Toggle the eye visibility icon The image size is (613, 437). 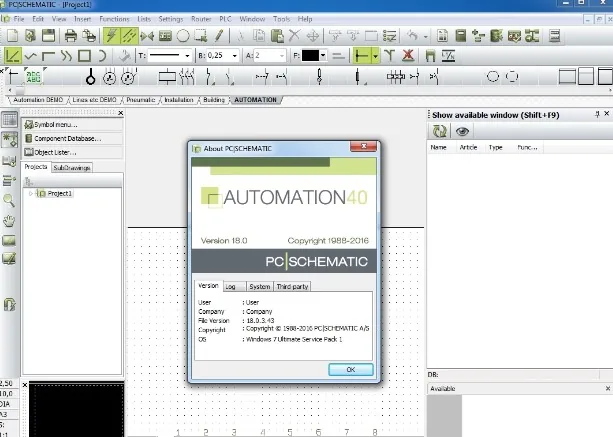(462, 131)
